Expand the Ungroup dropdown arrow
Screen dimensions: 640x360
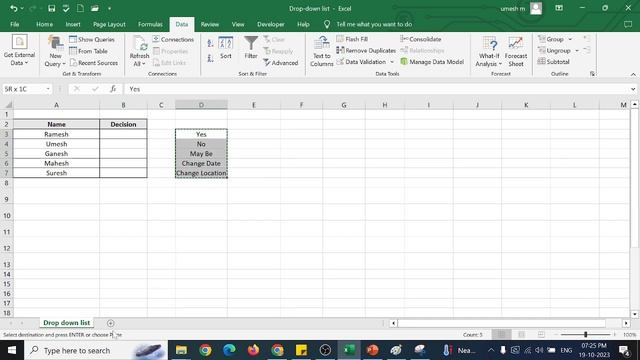[577, 51]
